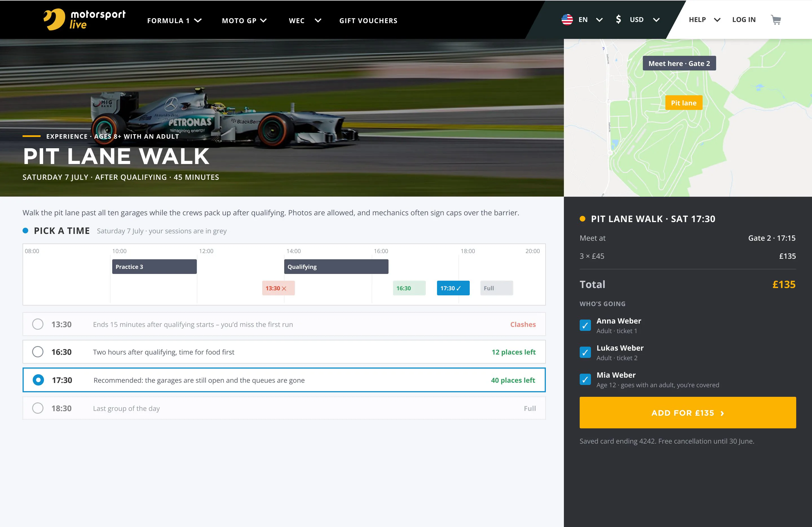Expand the Help dropdown chevron
Viewport: 812px width, 527px height.
[x=717, y=20]
